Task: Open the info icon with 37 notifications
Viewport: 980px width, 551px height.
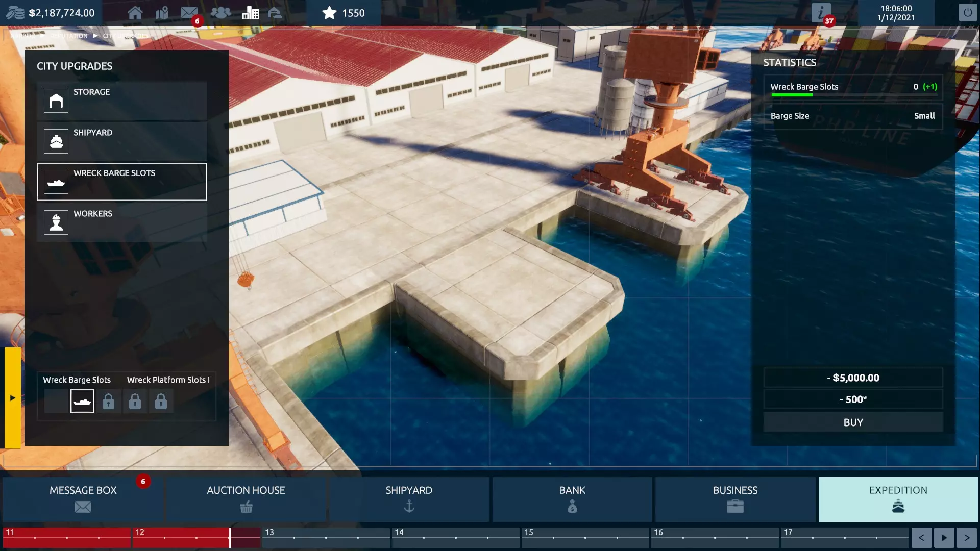Action: (821, 13)
